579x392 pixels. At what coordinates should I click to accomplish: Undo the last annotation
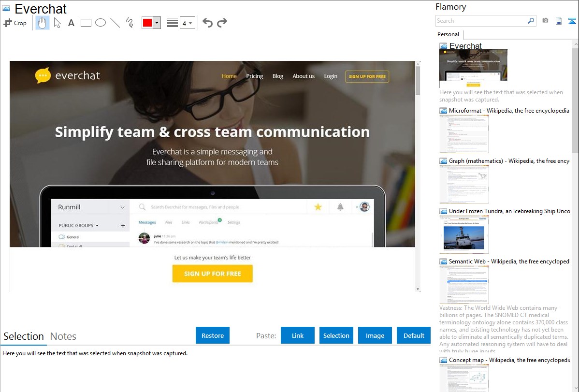point(207,23)
